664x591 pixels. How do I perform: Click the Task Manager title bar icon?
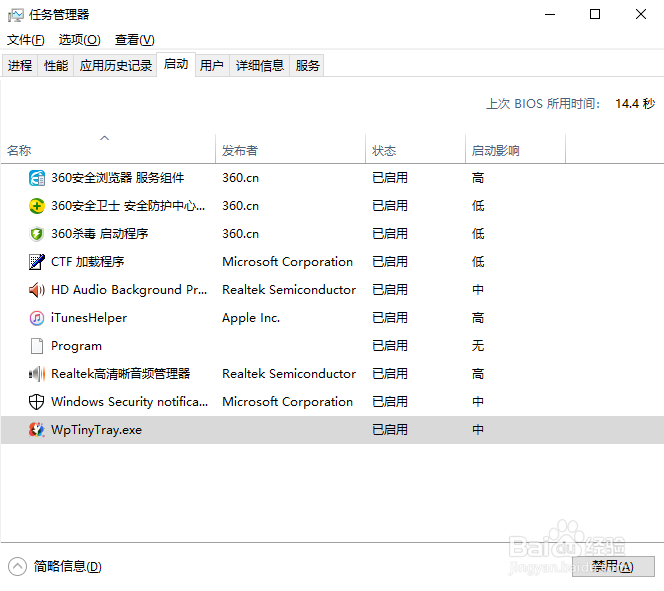tap(16, 15)
